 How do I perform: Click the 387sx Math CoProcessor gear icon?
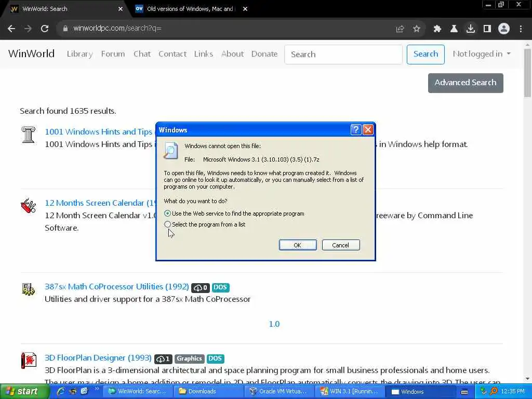[28, 289]
